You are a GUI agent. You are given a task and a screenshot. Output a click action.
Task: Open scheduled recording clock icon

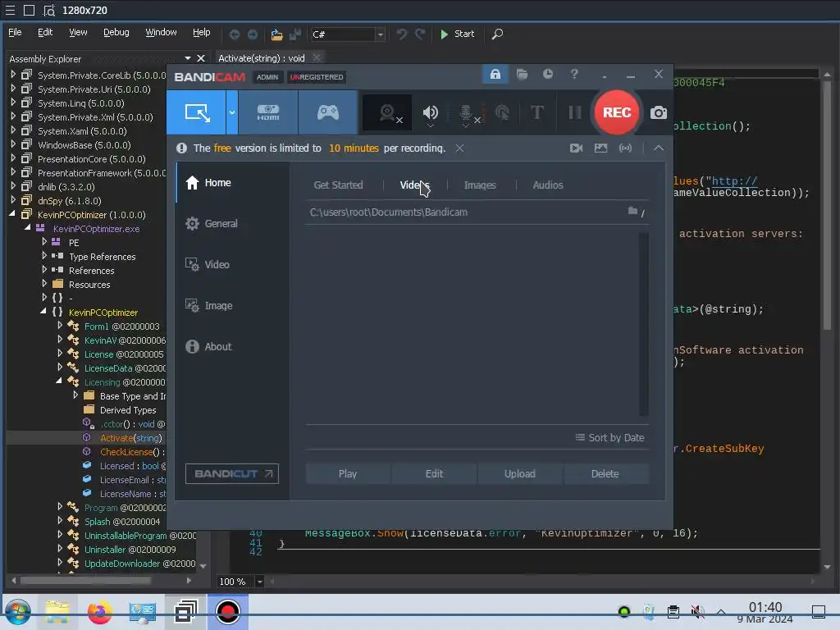547,74
